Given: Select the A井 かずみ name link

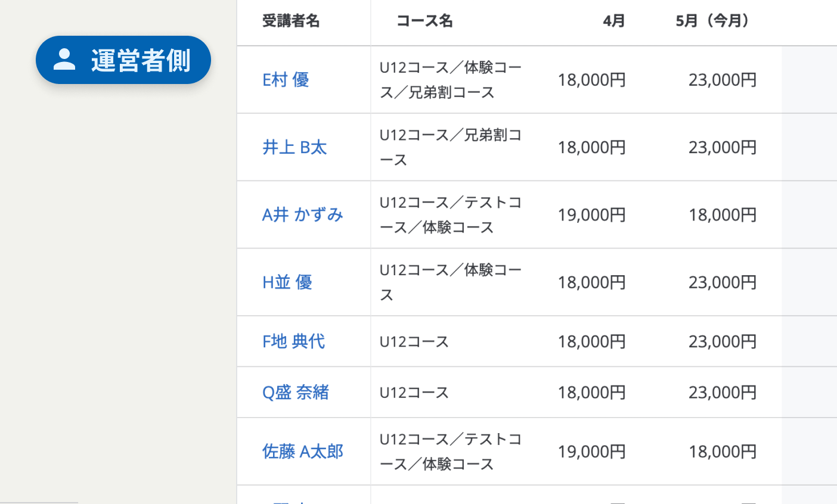Looking at the screenshot, I should click(302, 214).
